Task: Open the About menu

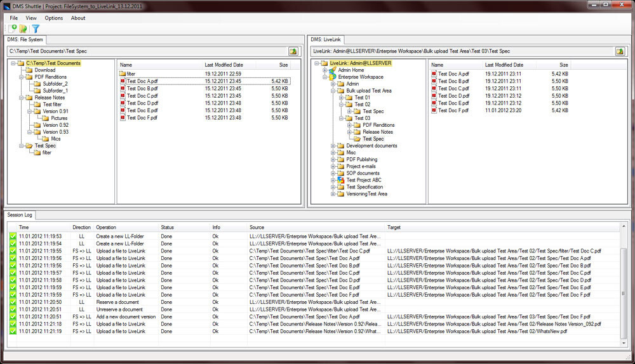Action: [78, 18]
